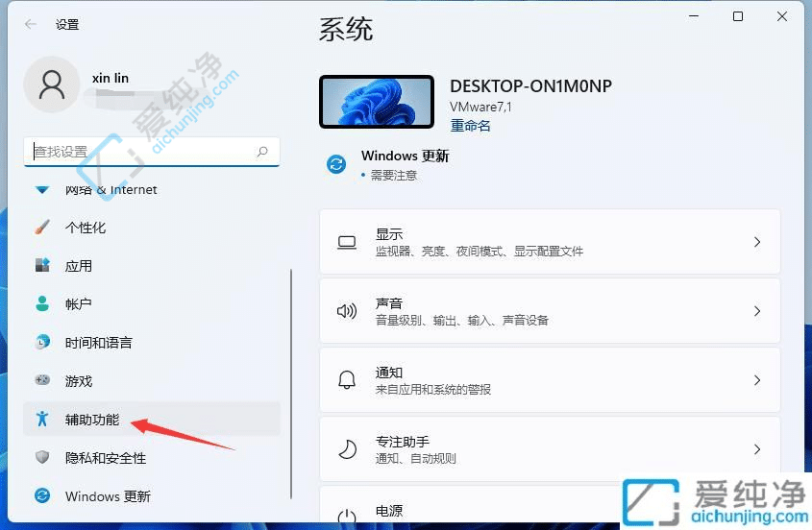Open the 声音 sound settings card

coord(550,311)
